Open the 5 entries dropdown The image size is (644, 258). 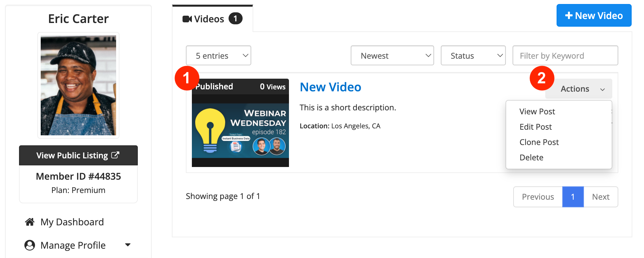coord(219,55)
